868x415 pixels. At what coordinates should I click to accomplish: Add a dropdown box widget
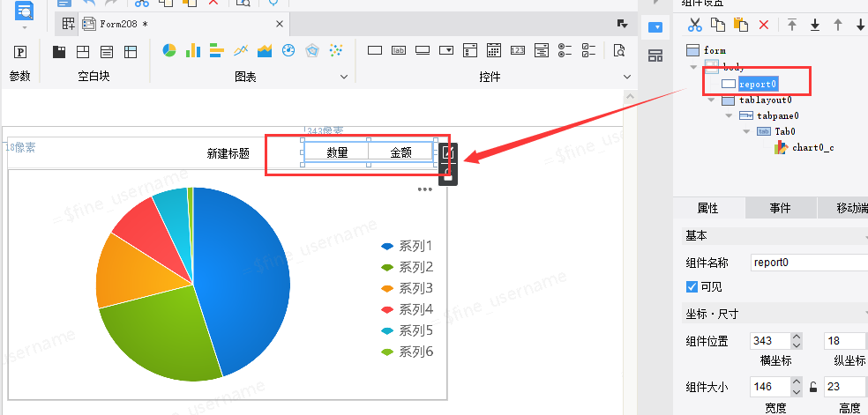pos(446,50)
